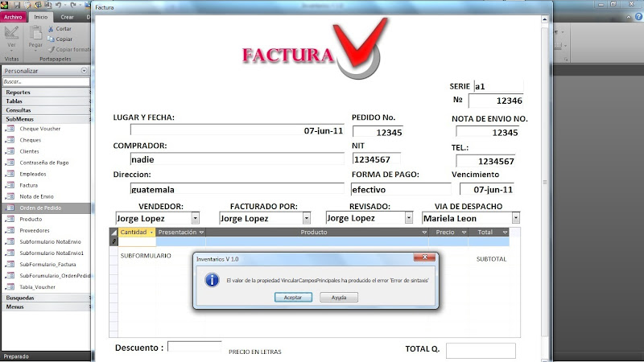Click the Tabla_Voucher item icon
Image resolution: width=644 pixels, height=362 pixels.
click(x=10, y=286)
